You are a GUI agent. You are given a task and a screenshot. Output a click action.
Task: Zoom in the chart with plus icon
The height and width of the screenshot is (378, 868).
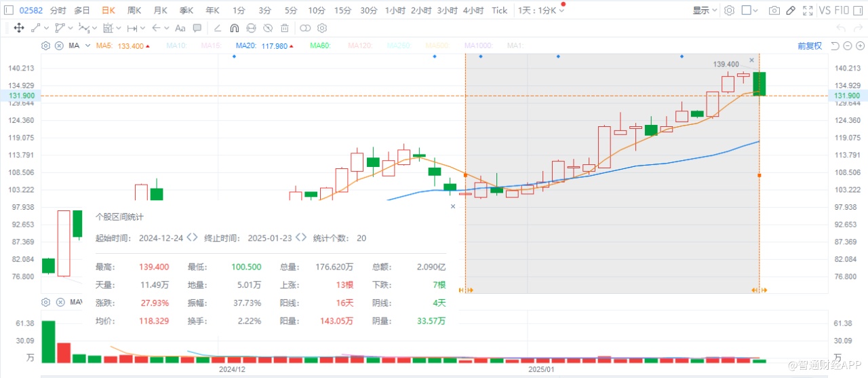859,45
